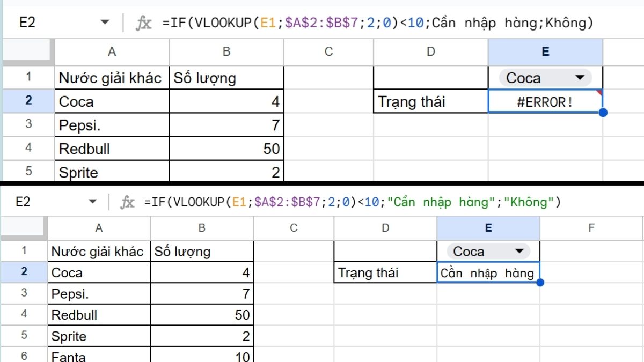Select column D header in bottom sheet

[x=385, y=228]
